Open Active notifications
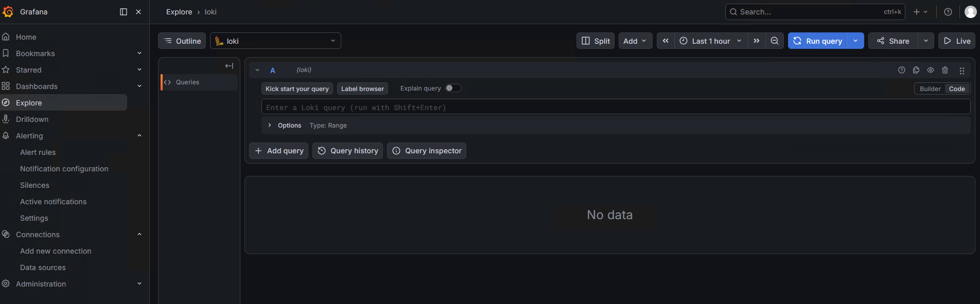Image resolution: width=980 pixels, height=304 pixels. click(x=53, y=202)
